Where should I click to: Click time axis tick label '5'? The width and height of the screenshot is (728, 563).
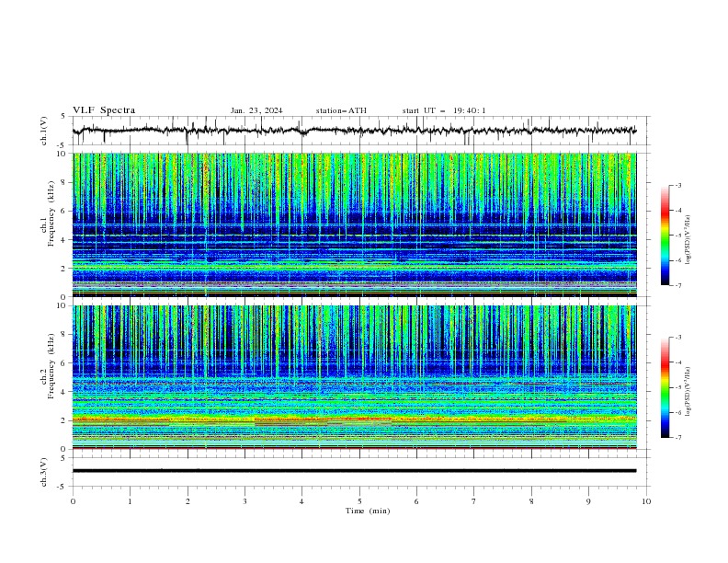359,501
